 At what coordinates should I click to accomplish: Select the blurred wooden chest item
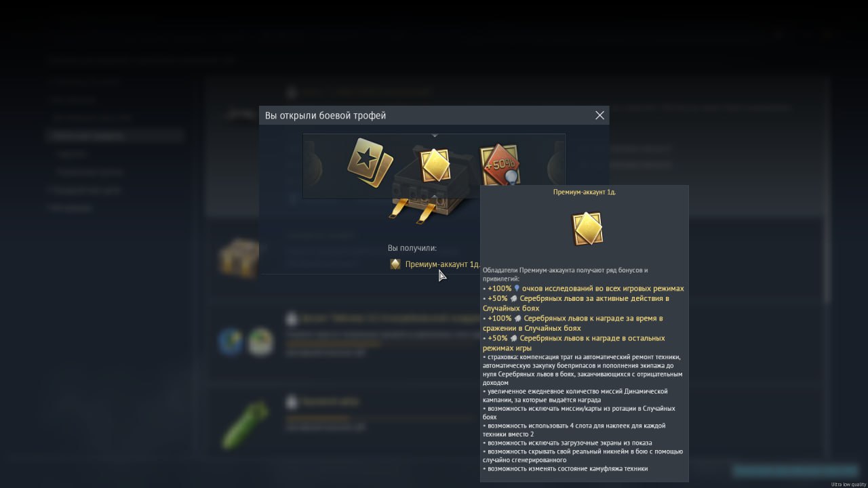pyautogui.click(x=238, y=258)
